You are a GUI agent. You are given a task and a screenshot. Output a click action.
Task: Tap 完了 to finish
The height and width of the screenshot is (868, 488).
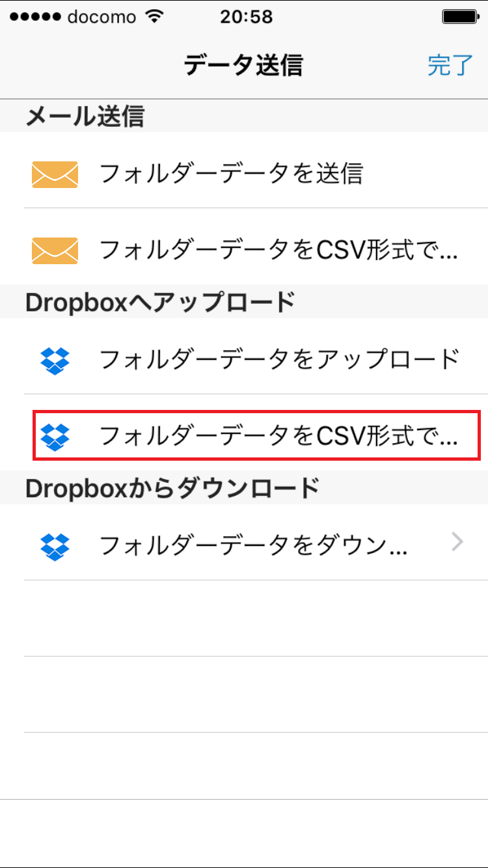click(450, 66)
